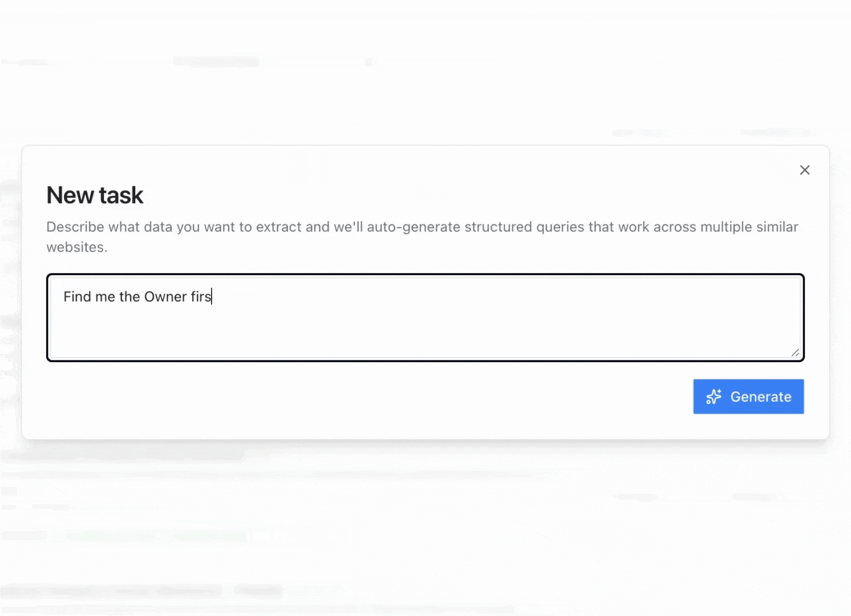Screen dimensions: 851x616
Task: Click the sparkle icon beside Generate
Action: click(x=714, y=396)
